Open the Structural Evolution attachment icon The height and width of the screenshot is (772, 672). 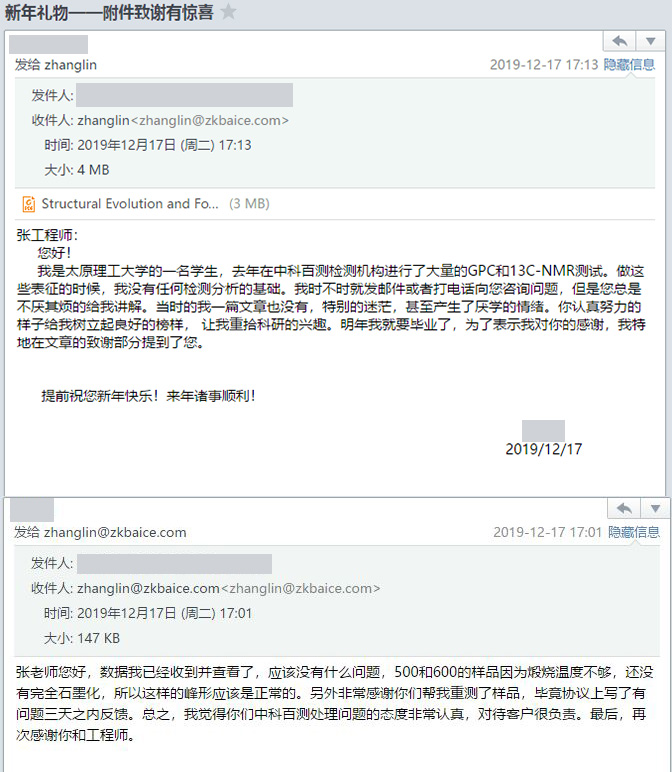[x=29, y=204]
